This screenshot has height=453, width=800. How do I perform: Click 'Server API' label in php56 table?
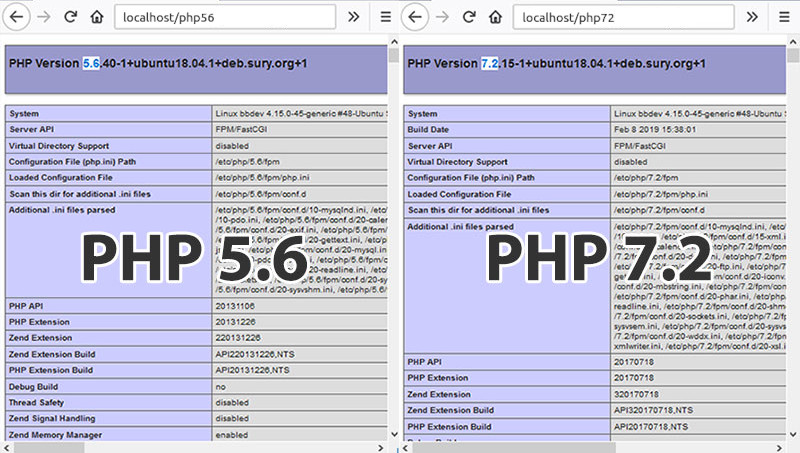[x=31, y=130]
